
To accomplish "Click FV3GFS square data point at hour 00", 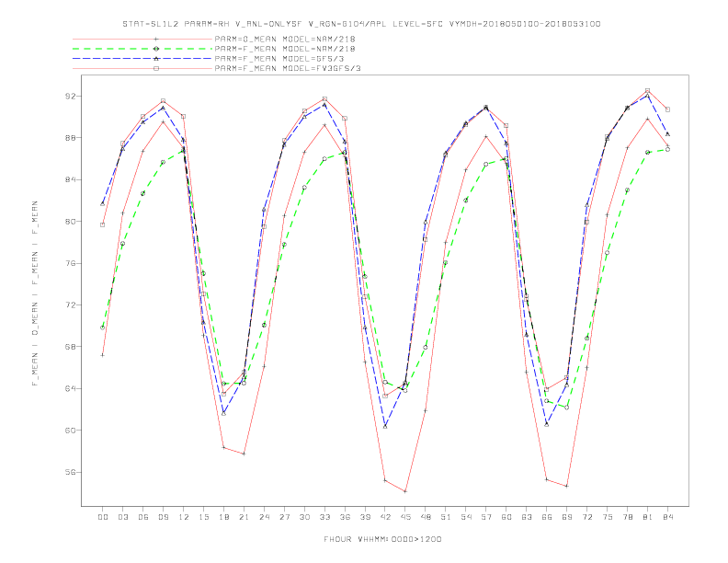I will pyautogui.click(x=103, y=224).
